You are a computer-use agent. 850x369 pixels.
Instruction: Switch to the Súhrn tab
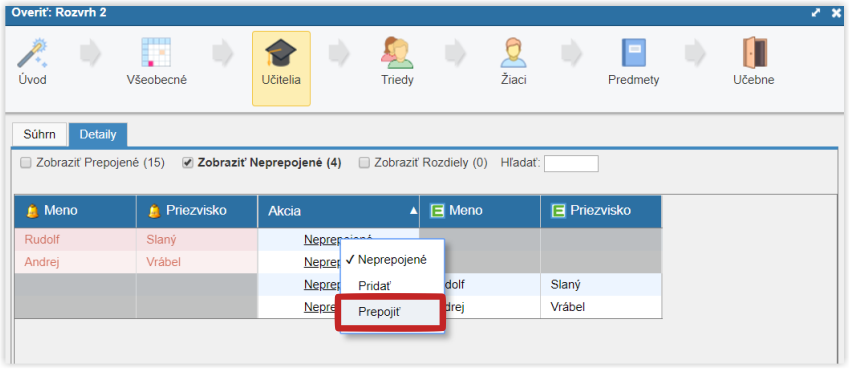[39, 134]
